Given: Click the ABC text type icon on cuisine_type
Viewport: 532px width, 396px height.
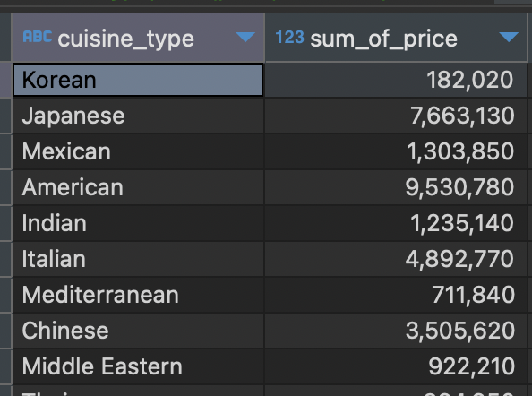Looking at the screenshot, I should (38, 37).
